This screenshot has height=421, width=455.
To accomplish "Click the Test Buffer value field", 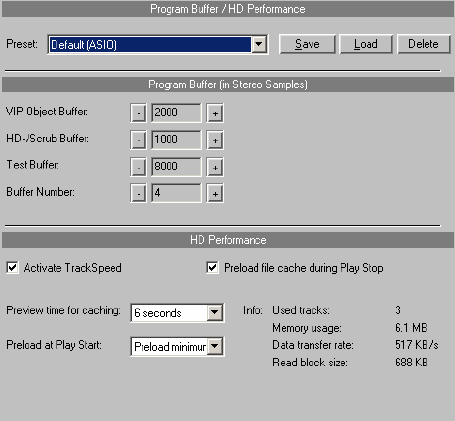I will 176,167.
